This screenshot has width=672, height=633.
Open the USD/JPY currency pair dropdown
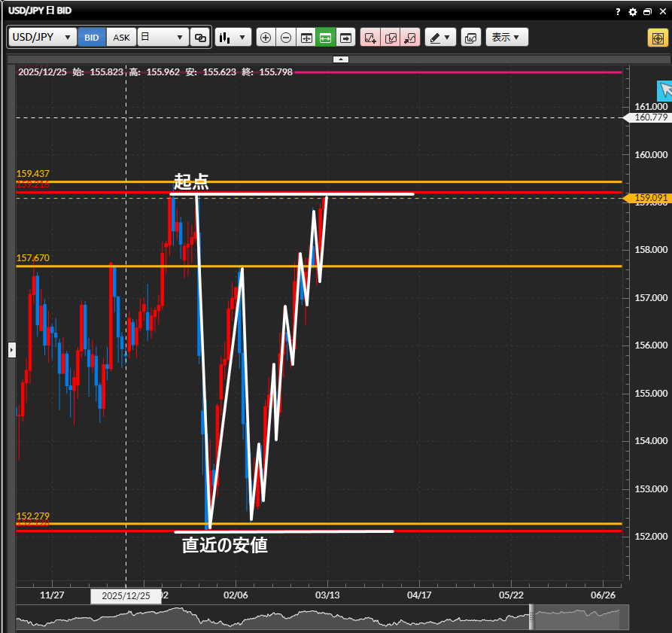43,37
